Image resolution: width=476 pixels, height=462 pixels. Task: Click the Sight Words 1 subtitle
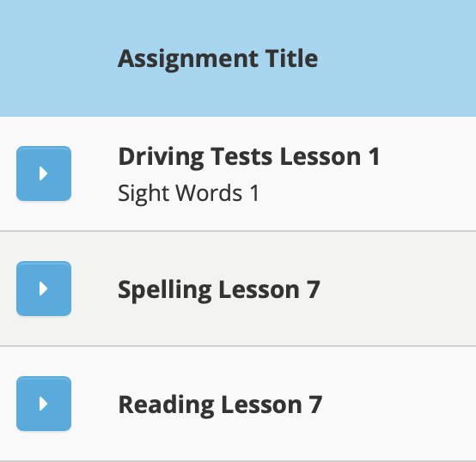pyautogui.click(x=188, y=193)
